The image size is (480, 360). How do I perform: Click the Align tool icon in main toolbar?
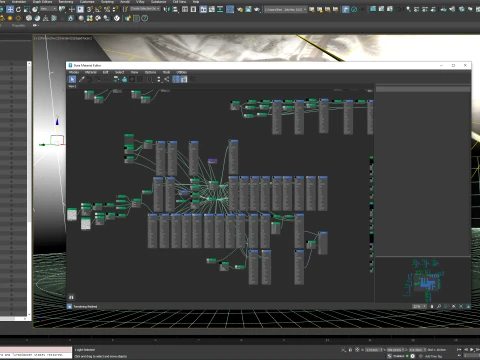[175, 9]
